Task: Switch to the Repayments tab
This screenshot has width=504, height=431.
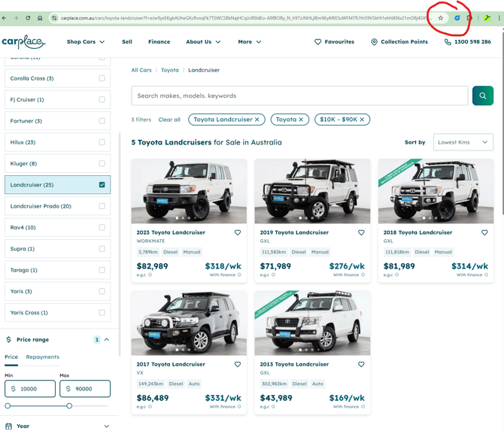Action: coord(42,357)
